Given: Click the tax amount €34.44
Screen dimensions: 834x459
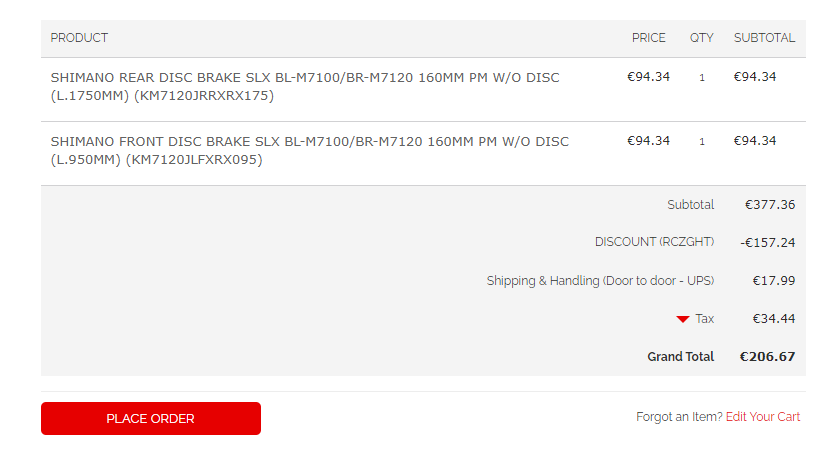Looking at the screenshot, I should tap(773, 319).
